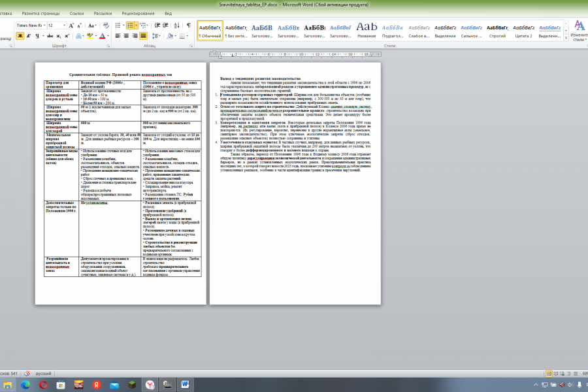Viewport: 588px width, 392px height.
Task: Click Word icon in taskbar
Action: [x=186, y=385]
